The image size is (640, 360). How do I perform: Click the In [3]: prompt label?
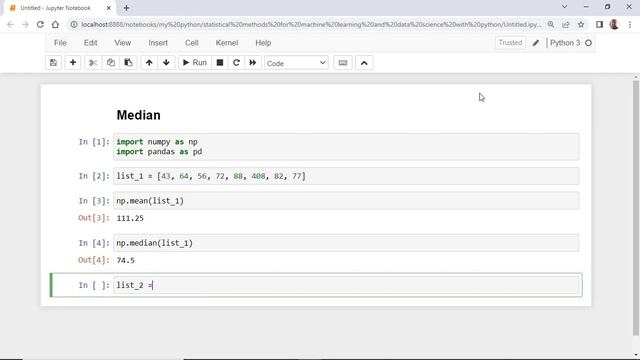[x=94, y=201]
